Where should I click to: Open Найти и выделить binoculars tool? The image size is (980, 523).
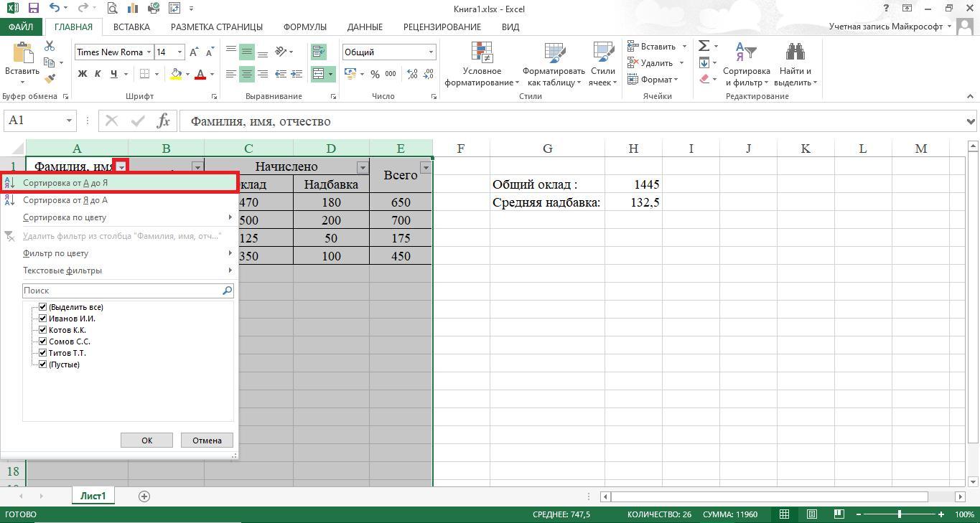pos(795,64)
